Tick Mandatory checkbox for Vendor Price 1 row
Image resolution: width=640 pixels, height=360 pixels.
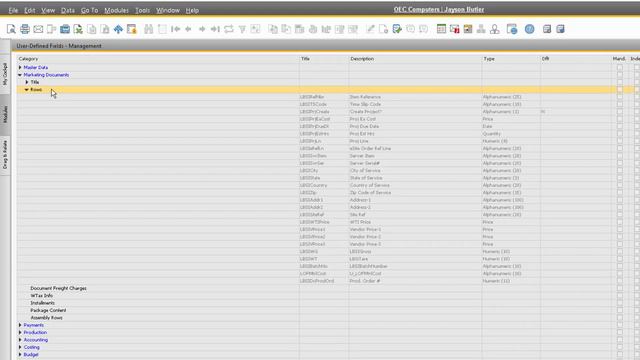[x=620, y=229]
